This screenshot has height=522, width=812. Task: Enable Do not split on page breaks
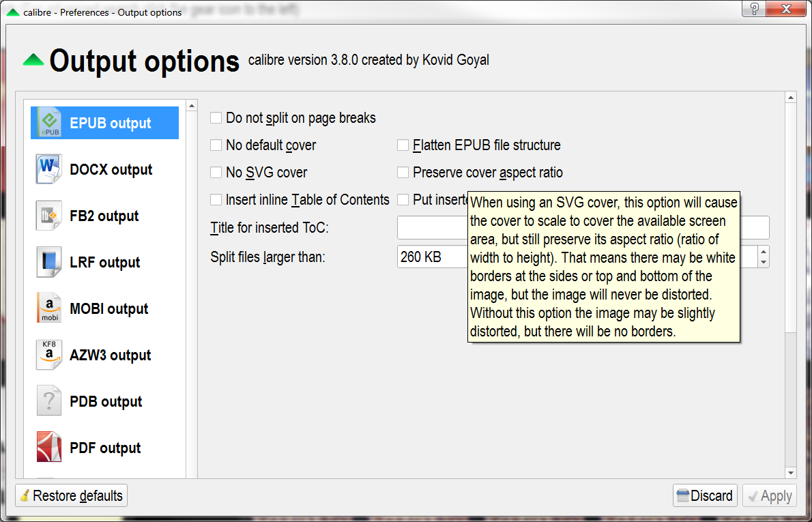216,118
